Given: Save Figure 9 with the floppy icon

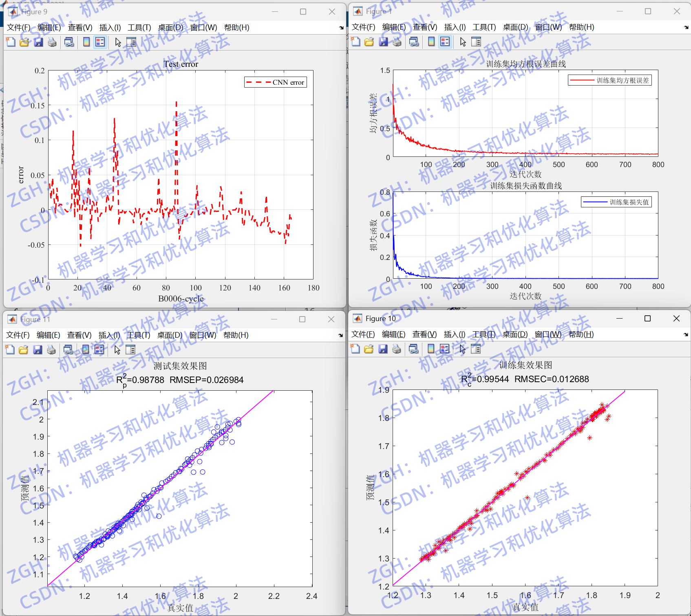Looking at the screenshot, I should coord(38,42).
